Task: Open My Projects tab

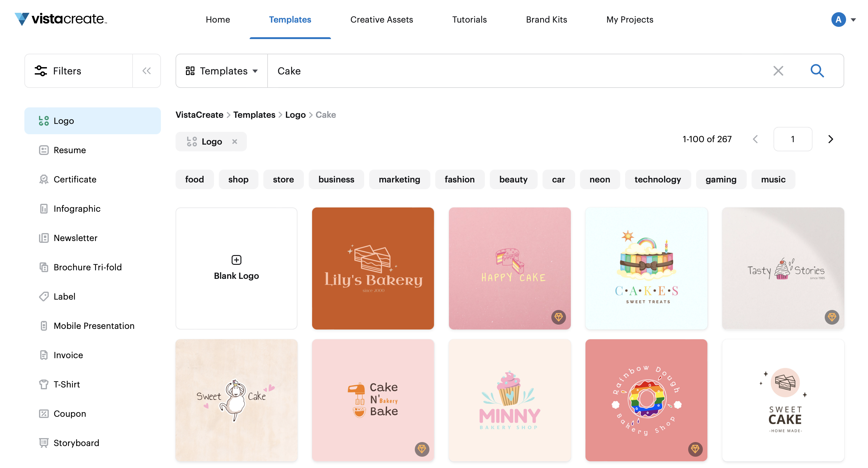Action: pos(629,20)
